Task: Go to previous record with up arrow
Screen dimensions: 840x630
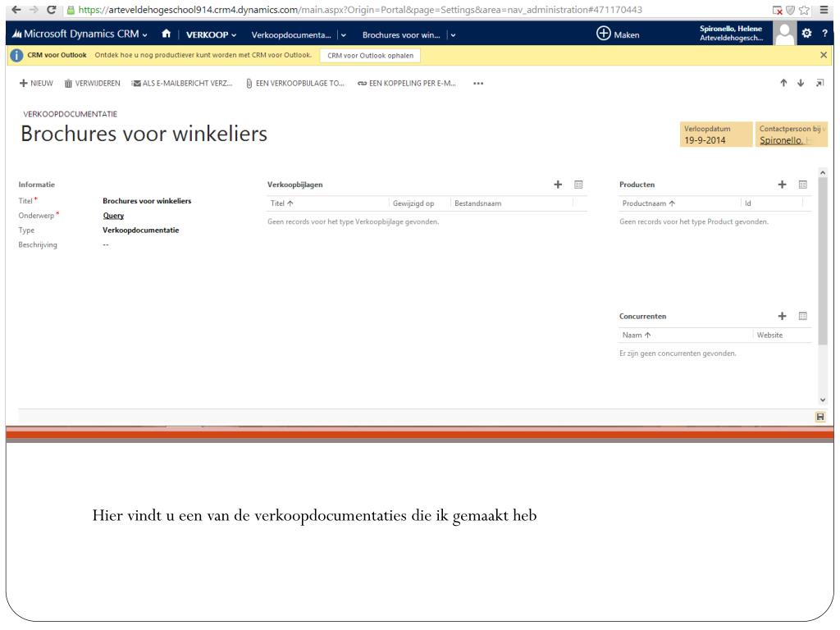Action: (x=783, y=83)
